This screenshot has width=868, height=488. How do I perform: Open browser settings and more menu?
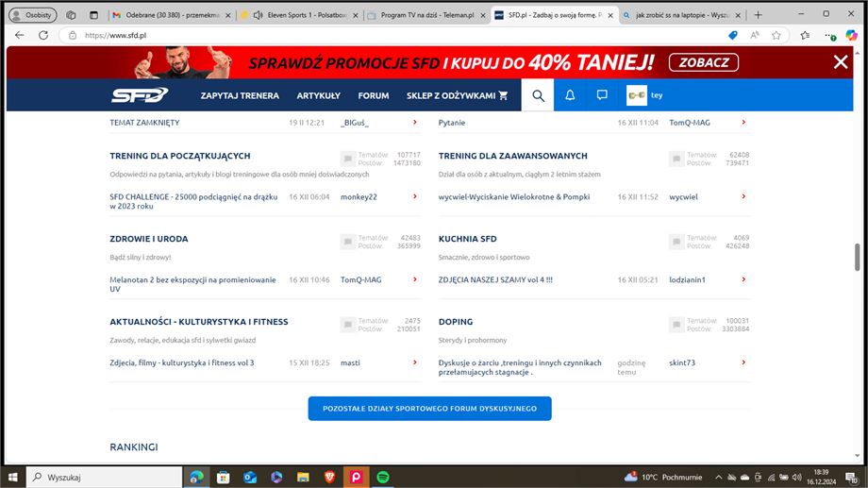pyautogui.click(x=829, y=36)
